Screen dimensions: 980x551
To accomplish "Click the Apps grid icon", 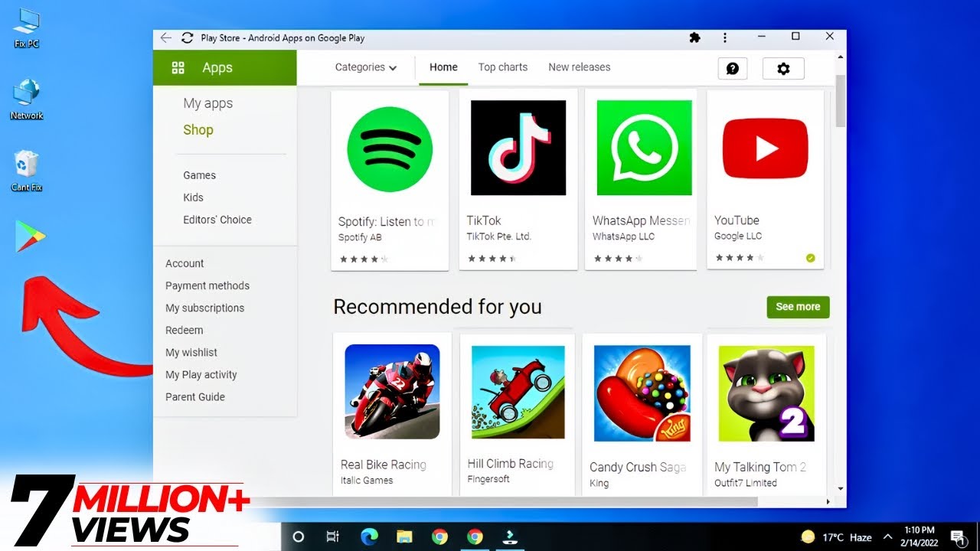I will point(178,67).
